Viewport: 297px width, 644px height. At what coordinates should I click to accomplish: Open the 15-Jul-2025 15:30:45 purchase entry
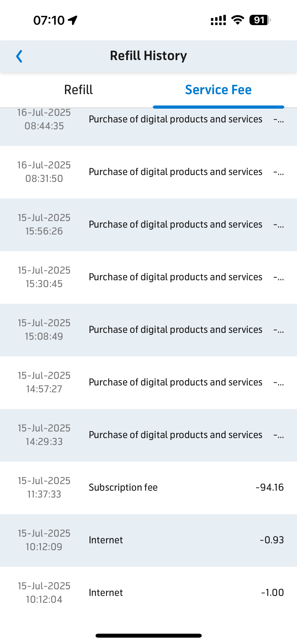tap(148, 277)
